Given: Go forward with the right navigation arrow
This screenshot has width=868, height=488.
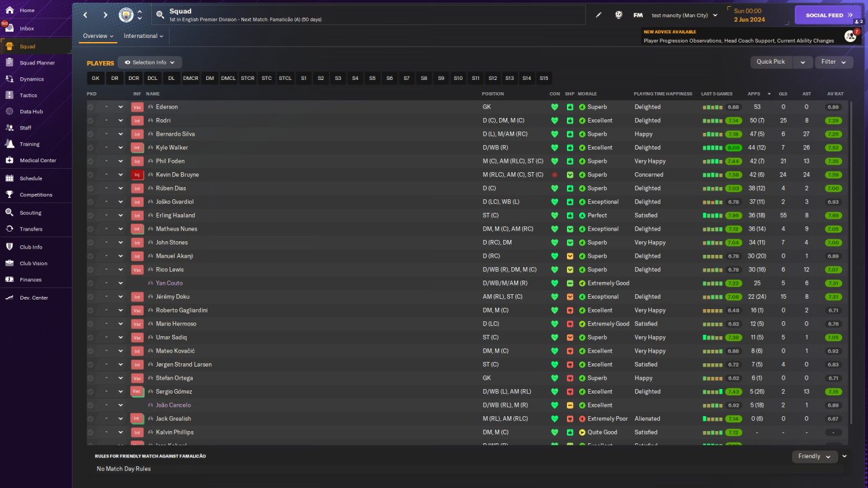Looking at the screenshot, I should pos(105,15).
